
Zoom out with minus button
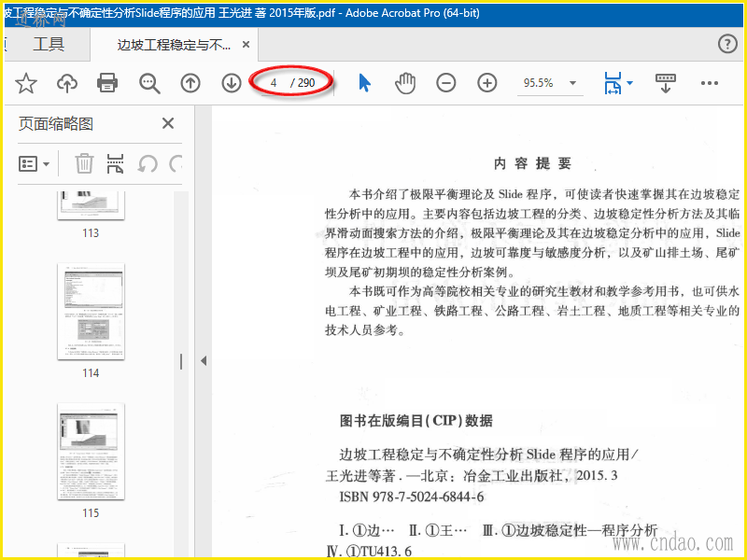point(446,83)
